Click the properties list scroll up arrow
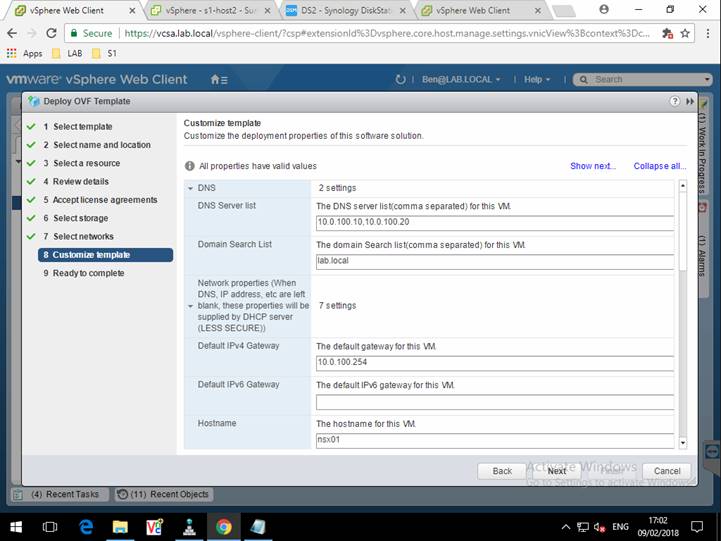This screenshot has height=541, width=721. 682,186
